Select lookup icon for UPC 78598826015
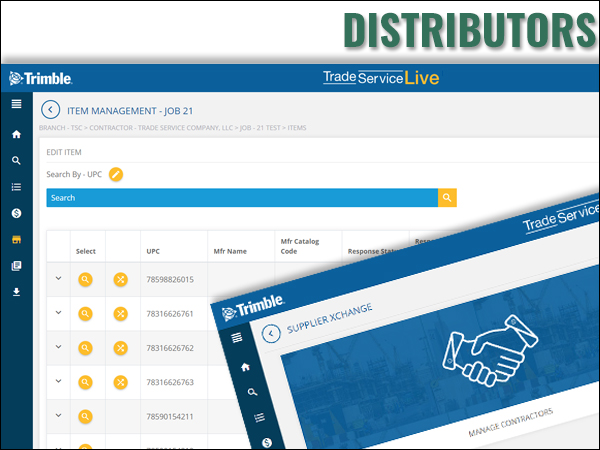600x450 pixels. 85,279
